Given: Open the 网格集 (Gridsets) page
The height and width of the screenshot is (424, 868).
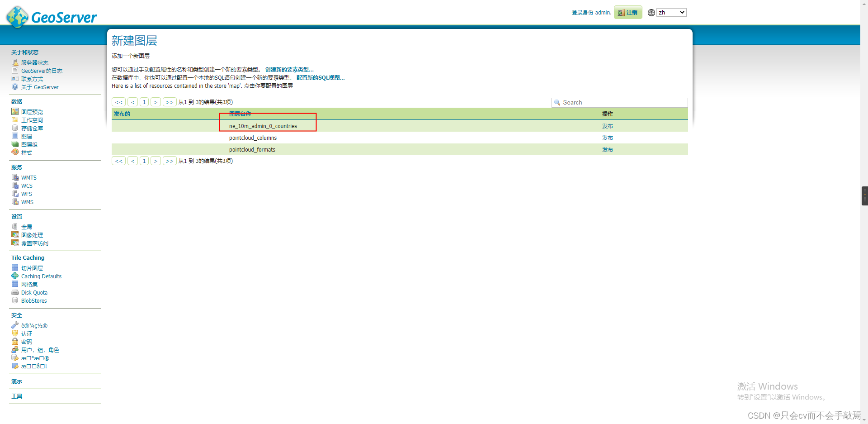Looking at the screenshot, I should [29, 284].
